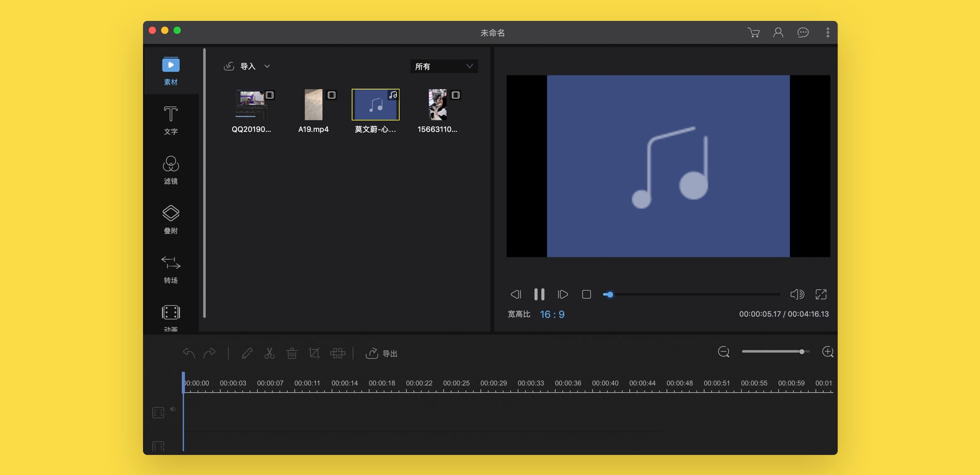Open the 所有 filter dropdown
The image size is (980, 475).
444,66
